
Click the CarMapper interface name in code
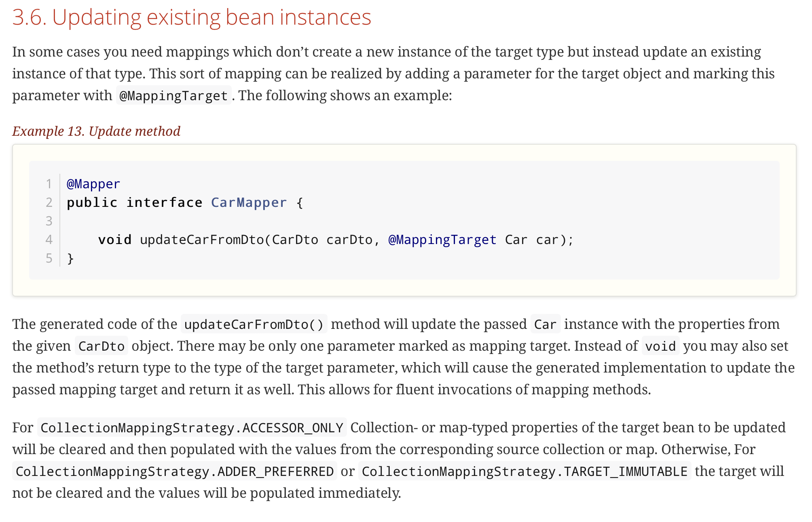coord(248,202)
